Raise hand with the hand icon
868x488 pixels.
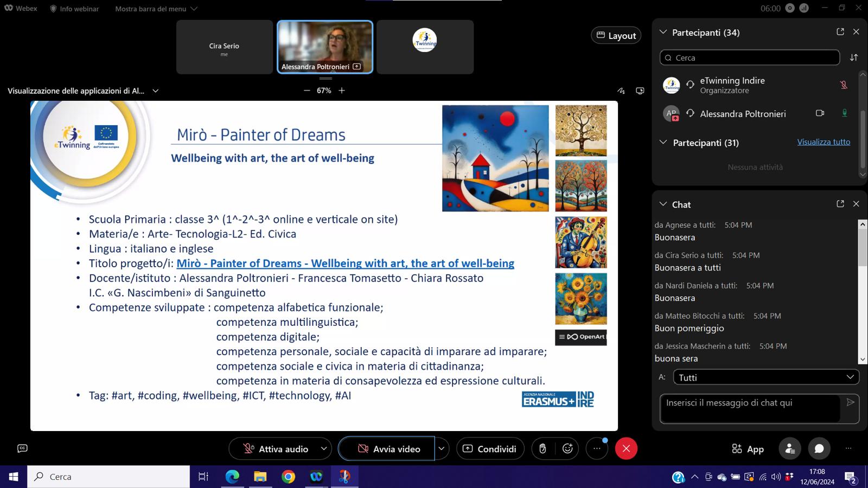point(542,448)
